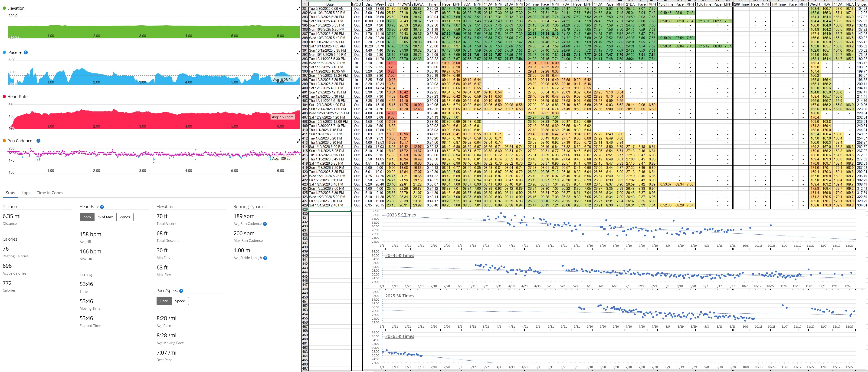868x372 pixels.
Task: Open help icon beside Run Cadence chart title
Action: (38, 141)
